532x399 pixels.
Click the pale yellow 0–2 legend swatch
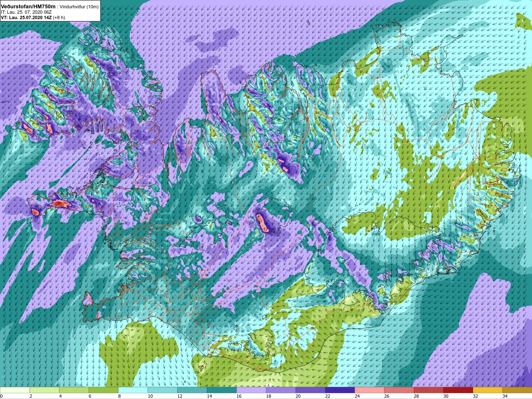(x=15, y=390)
